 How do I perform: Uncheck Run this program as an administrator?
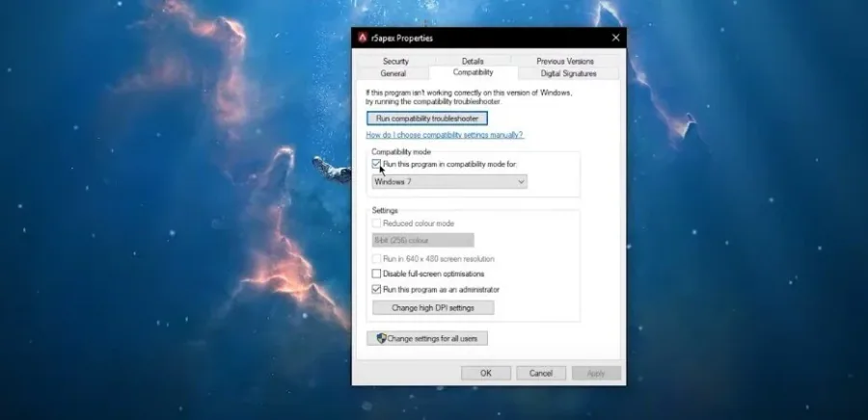376,289
